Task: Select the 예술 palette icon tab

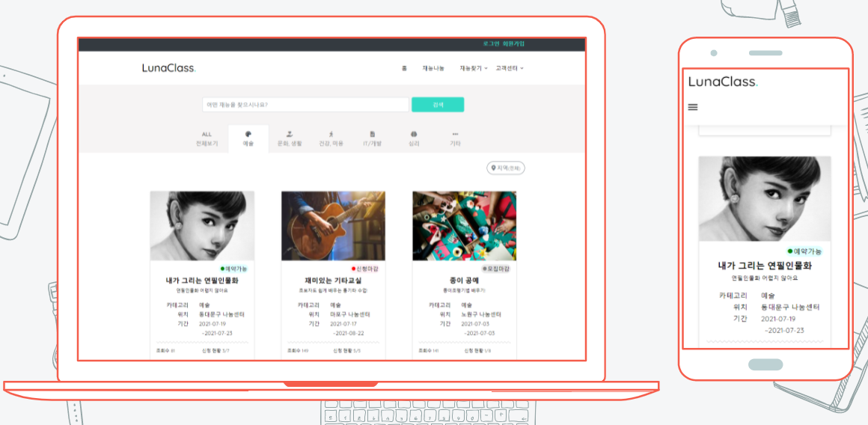Action: (248, 139)
